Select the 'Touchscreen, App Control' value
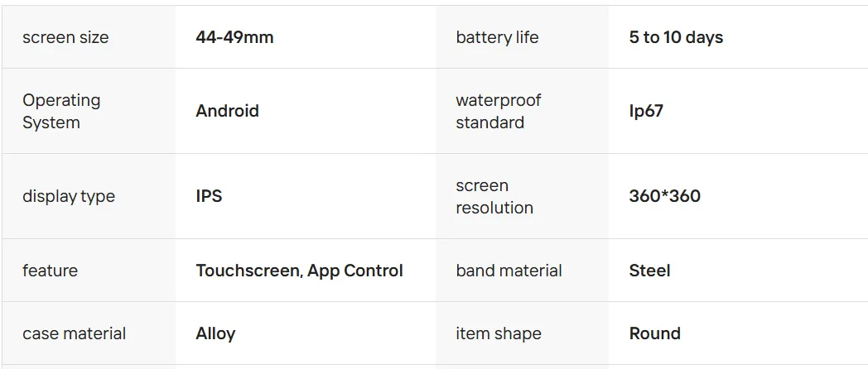Screen dimensions: 868x369 coord(299,271)
